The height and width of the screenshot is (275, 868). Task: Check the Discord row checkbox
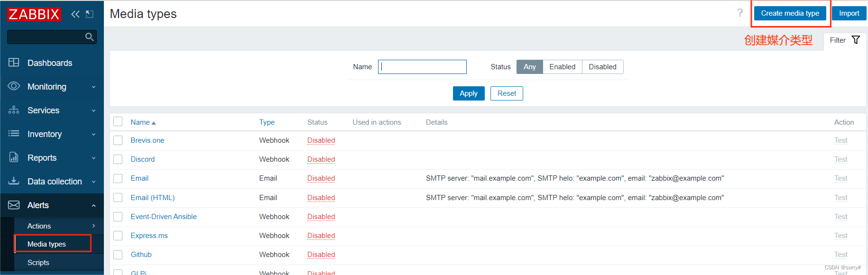tap(118, 159)
